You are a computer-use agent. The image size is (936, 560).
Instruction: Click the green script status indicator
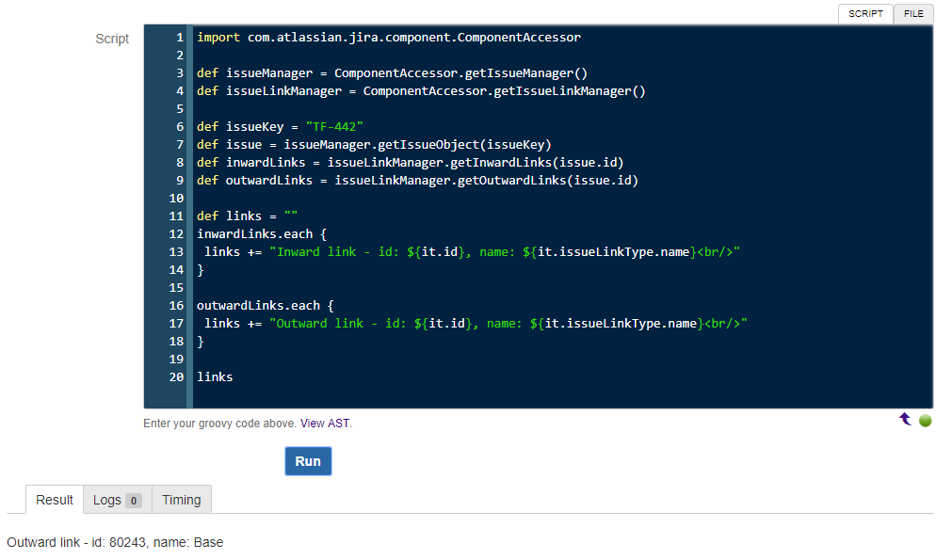(925, 421)
